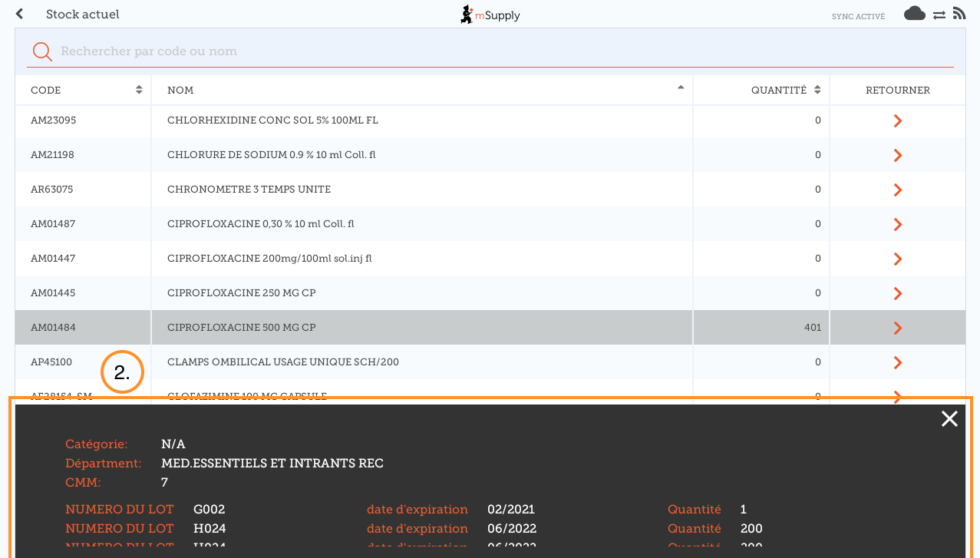Go back using the top-left arrow
980x558 pixels.
tap(20, 15)
